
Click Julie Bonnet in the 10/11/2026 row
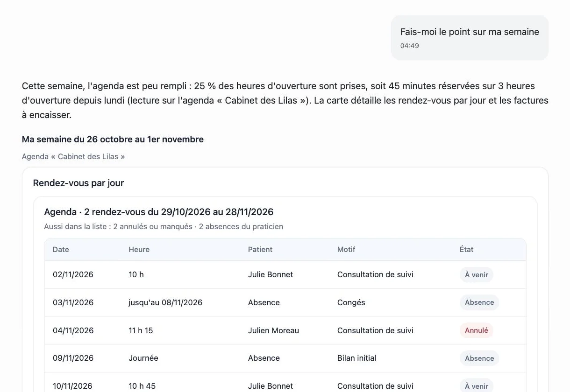pyautogui.click(x=271, y=386)
